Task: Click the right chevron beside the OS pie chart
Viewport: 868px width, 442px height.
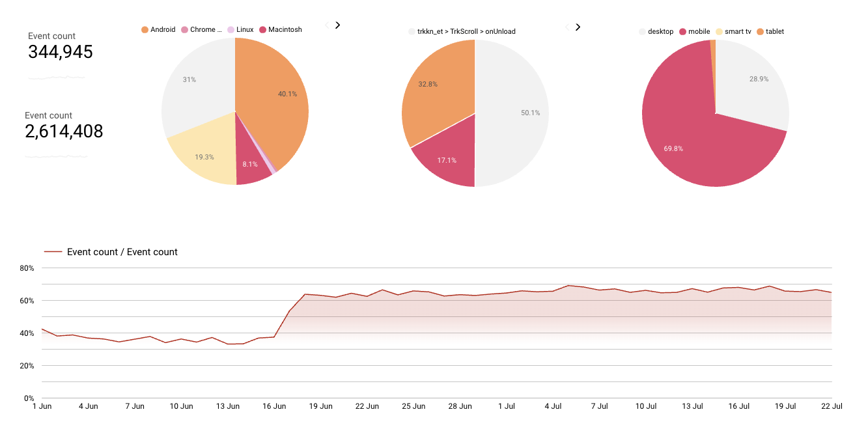Action: click(x=337, y=24)
